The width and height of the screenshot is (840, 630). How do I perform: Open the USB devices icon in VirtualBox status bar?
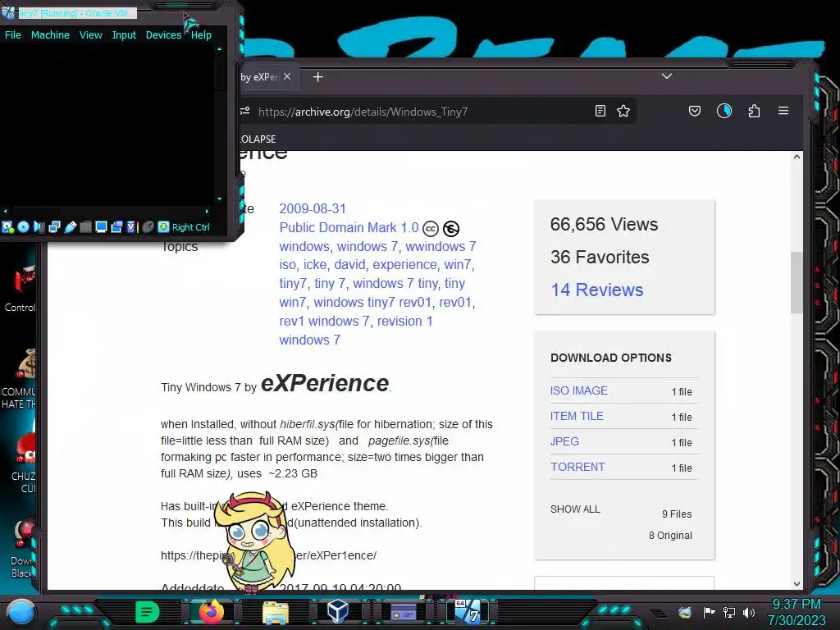[x=71, y=227]
